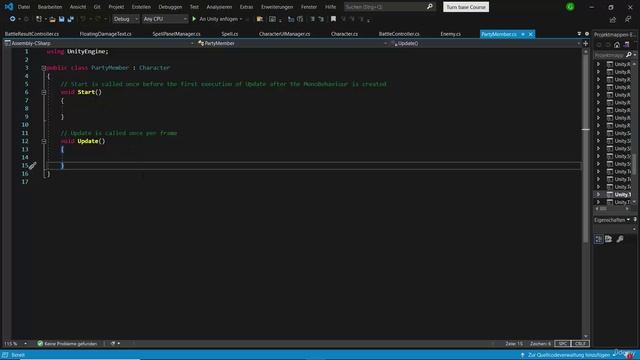Click the undo arrow icon
This screenshot has width=640, height=360.
pyautogui.click(x=83, y=19)
